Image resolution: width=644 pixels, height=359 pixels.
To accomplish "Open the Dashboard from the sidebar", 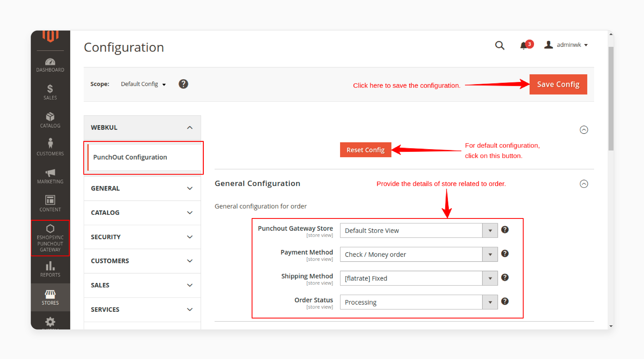I will click(50, 65).
